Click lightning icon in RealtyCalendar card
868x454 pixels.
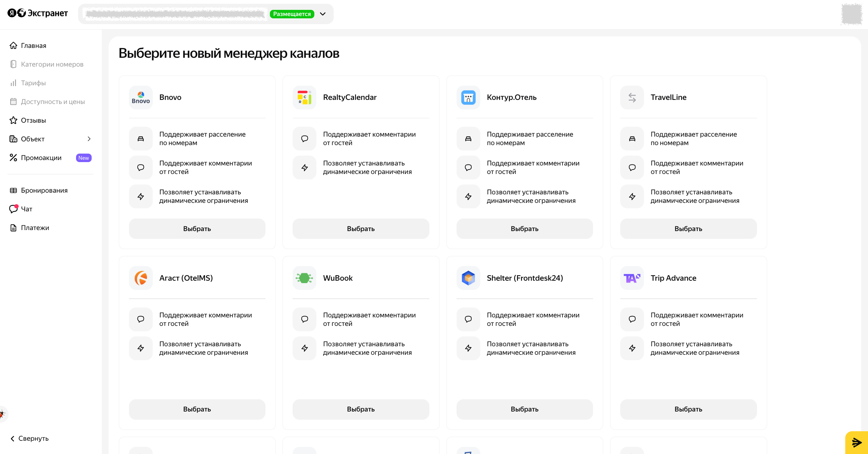[304, 168]
